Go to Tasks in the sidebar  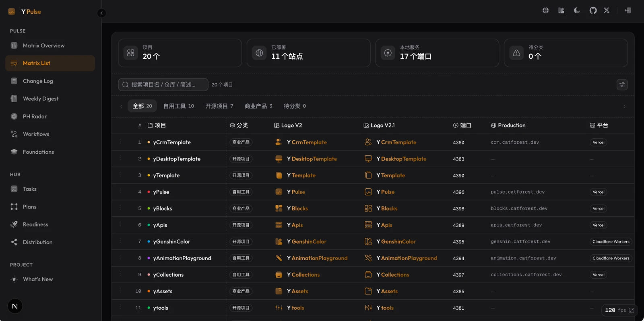(x=50, y=189)
